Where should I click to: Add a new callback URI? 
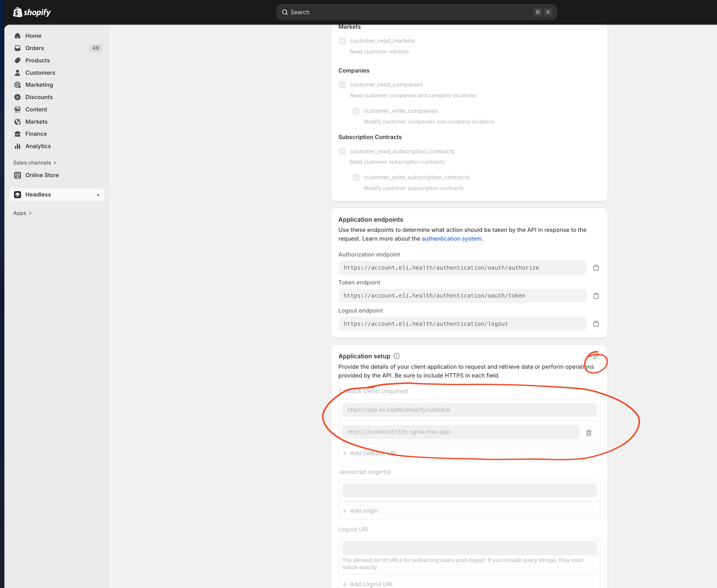pyautogui.click(x=369, y=453)
